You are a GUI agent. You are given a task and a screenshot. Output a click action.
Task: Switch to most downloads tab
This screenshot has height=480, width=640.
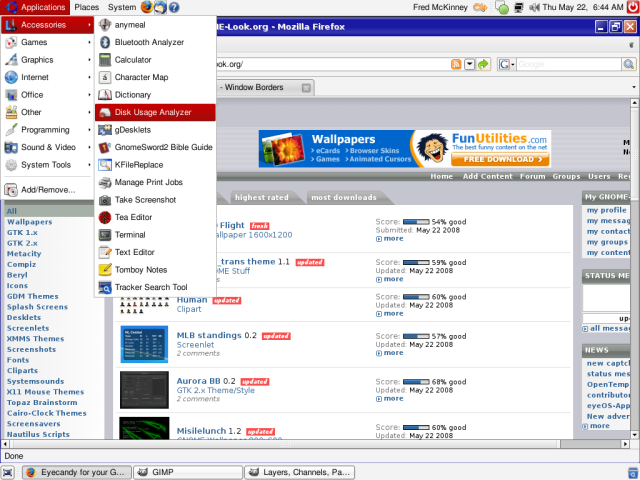click(x=344, y=198)
